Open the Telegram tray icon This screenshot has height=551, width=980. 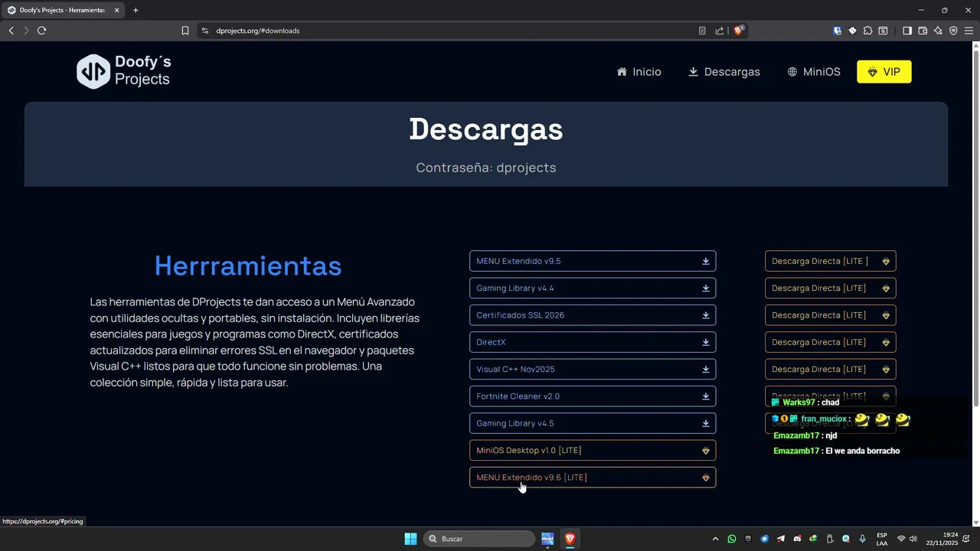781,539
